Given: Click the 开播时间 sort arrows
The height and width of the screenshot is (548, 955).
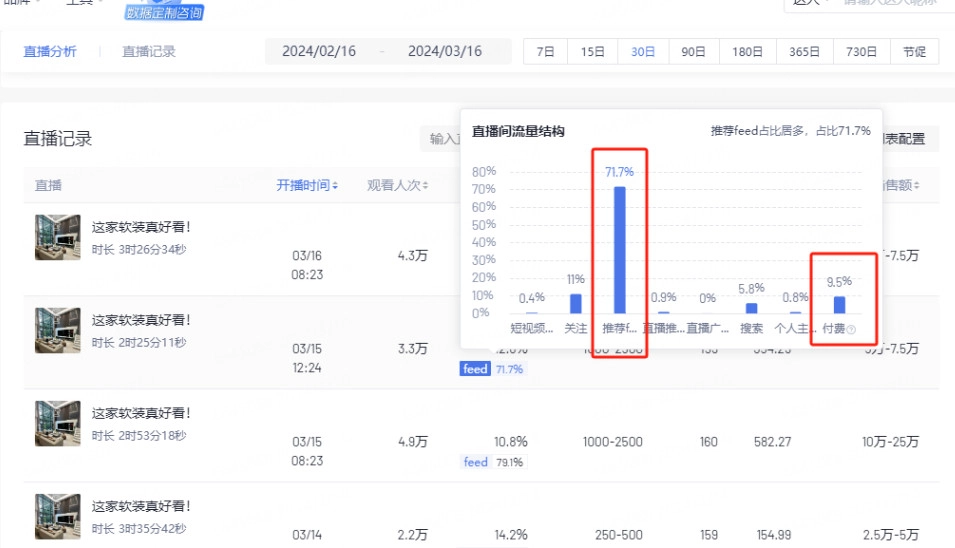Looking at the screenshot, I should tap(335, 186).
